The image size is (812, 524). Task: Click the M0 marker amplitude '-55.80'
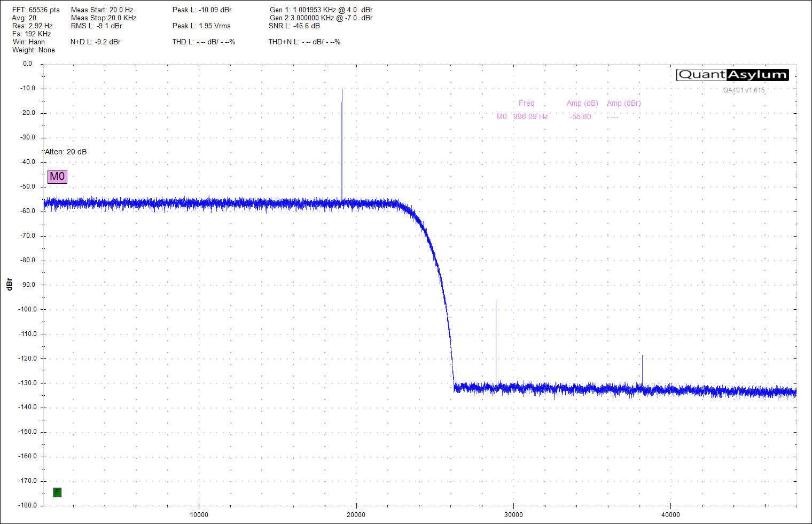pos(581,117)
